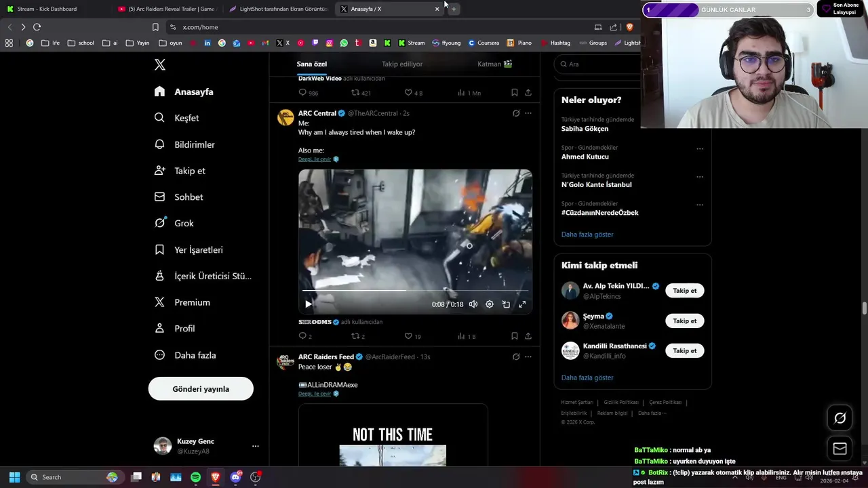The image size is (868, 488).
Task: Follow Şeyma with Takip et
Action: coord(684,321)
